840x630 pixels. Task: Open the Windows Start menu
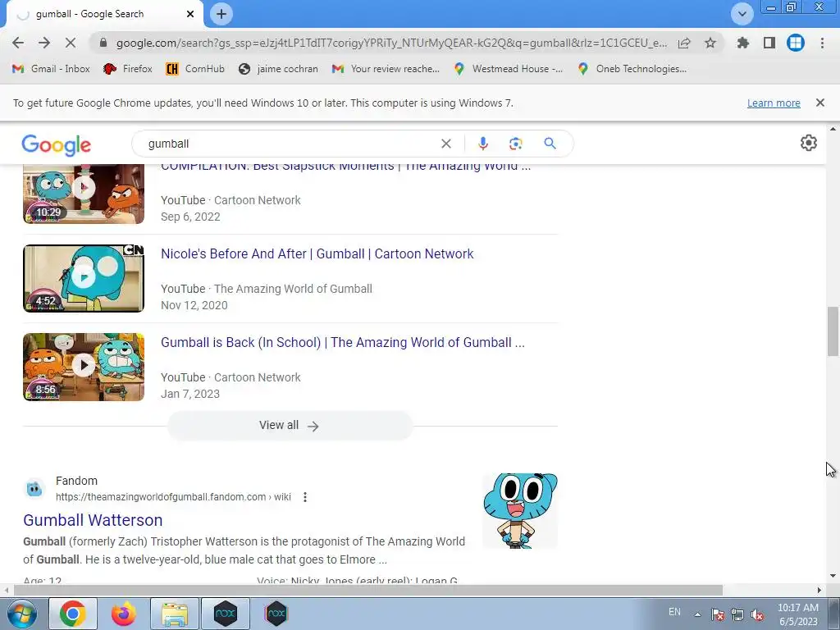(x=21, y=614)
